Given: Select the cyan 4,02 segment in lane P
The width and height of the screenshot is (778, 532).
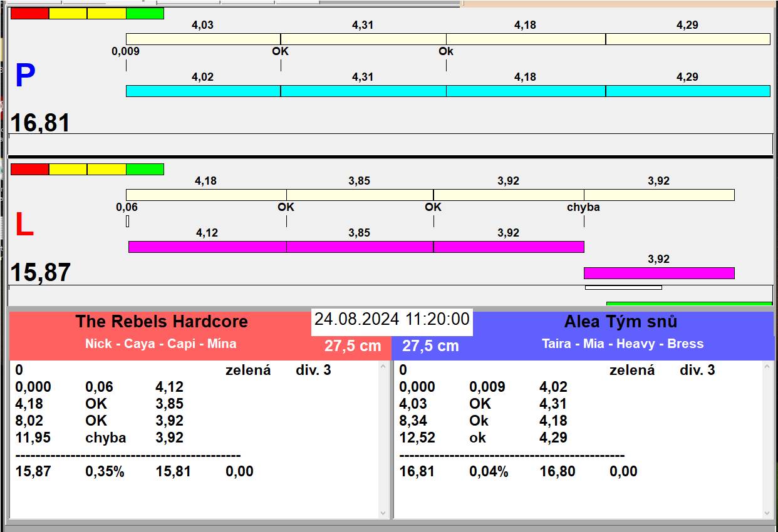Looking at the screenshot, I should (203, 91).
